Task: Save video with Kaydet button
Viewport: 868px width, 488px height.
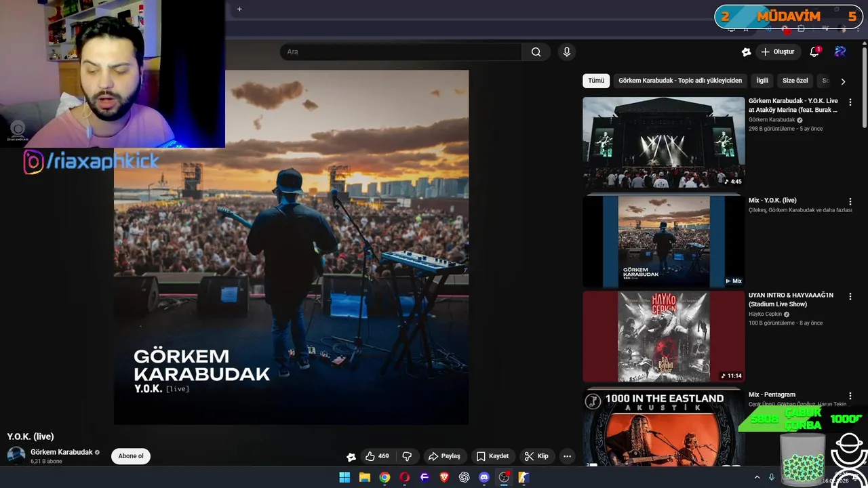Action: tap(492, 456)
